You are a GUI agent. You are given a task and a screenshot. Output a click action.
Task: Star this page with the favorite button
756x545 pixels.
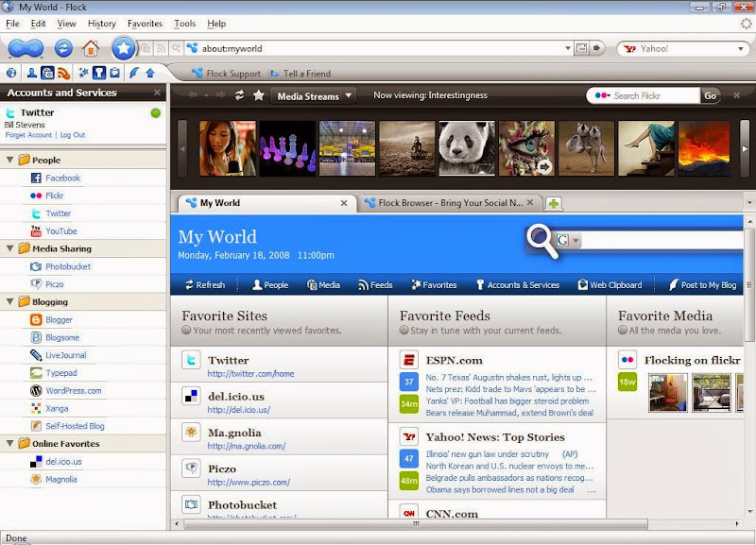click(x=124, y=48)
